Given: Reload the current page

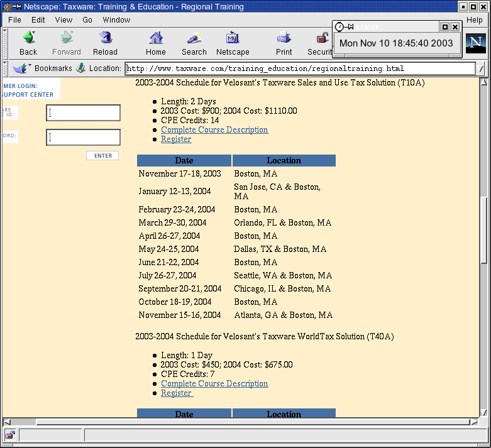Looking at the screenshot, I should [105, 43].
